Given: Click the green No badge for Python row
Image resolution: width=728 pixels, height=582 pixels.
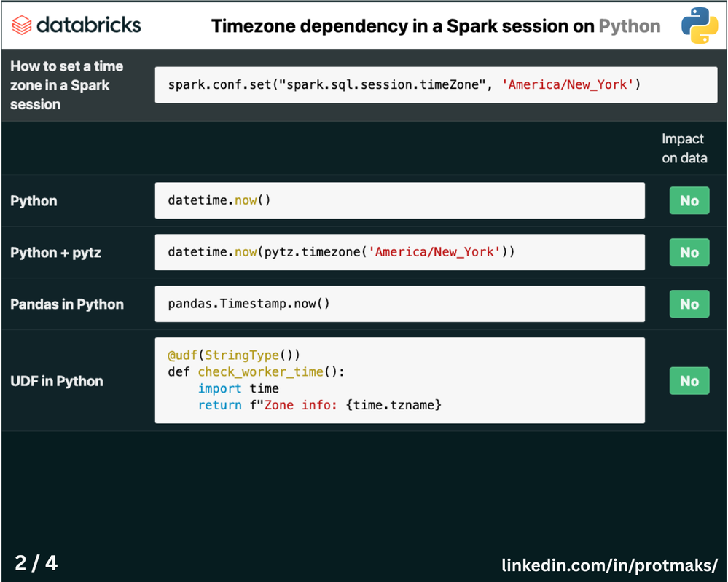Looking at the screenshot, I should coord(689,201).
